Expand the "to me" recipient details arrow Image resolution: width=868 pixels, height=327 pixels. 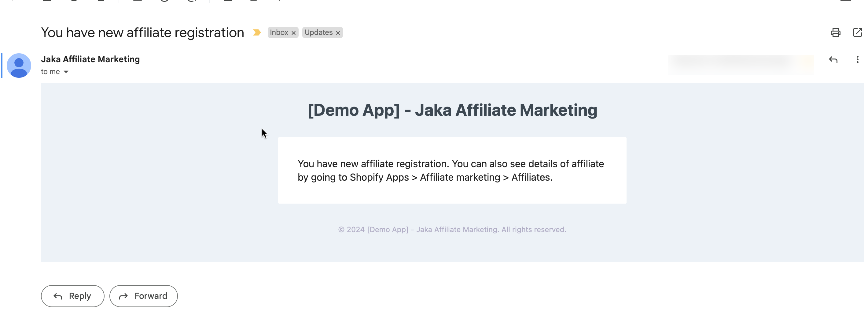pos(66,72)
